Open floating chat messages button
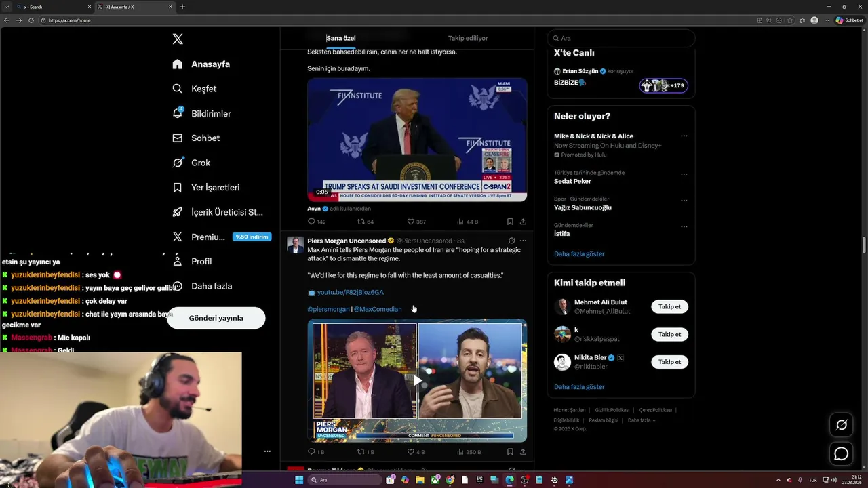Viewport: 868px width, 488px height. click(x=842, y=453)
